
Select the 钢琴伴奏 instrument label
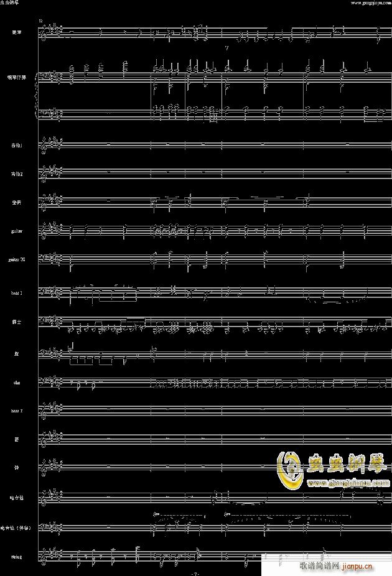coord(17,78)
